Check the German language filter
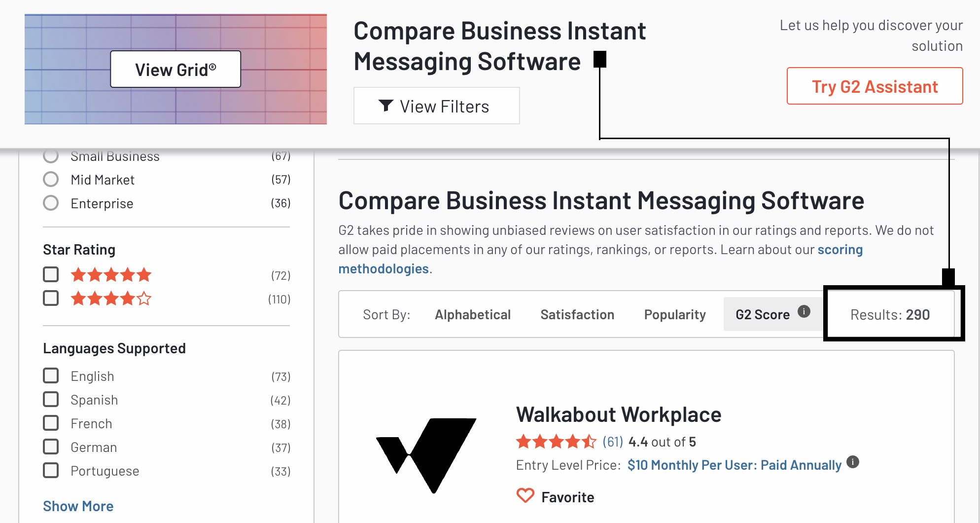 coord(51,447)
